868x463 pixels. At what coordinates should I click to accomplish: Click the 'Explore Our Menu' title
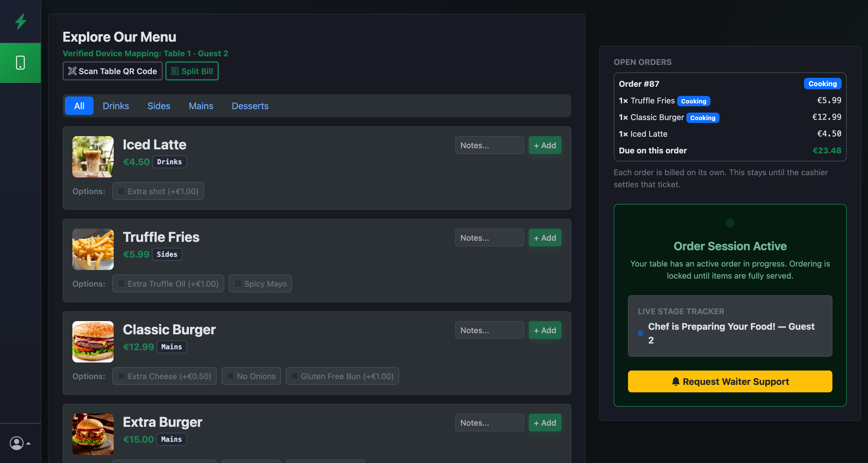(x=119, y=37)
